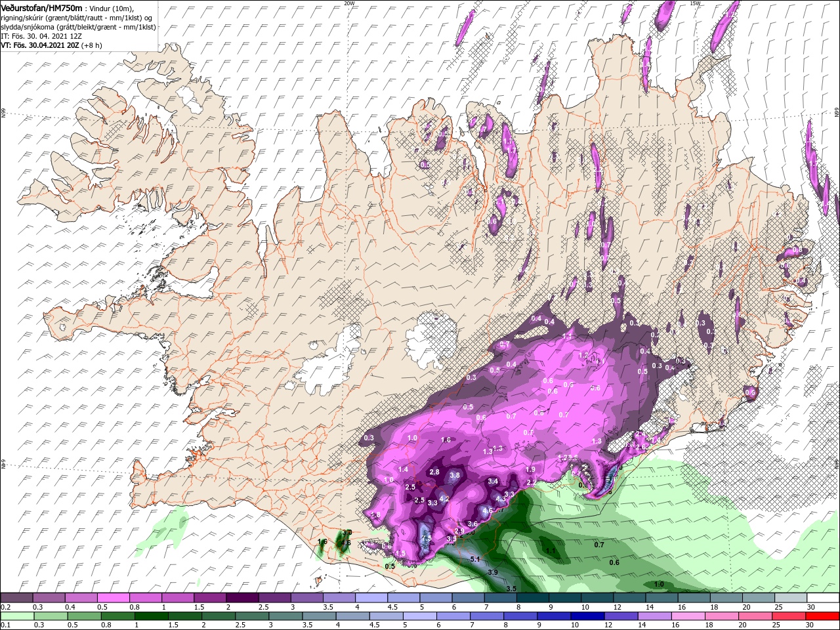Click the 1.1 rain value in the green area
The width and height of the screenshot is (840, 630).
(551, 551)
